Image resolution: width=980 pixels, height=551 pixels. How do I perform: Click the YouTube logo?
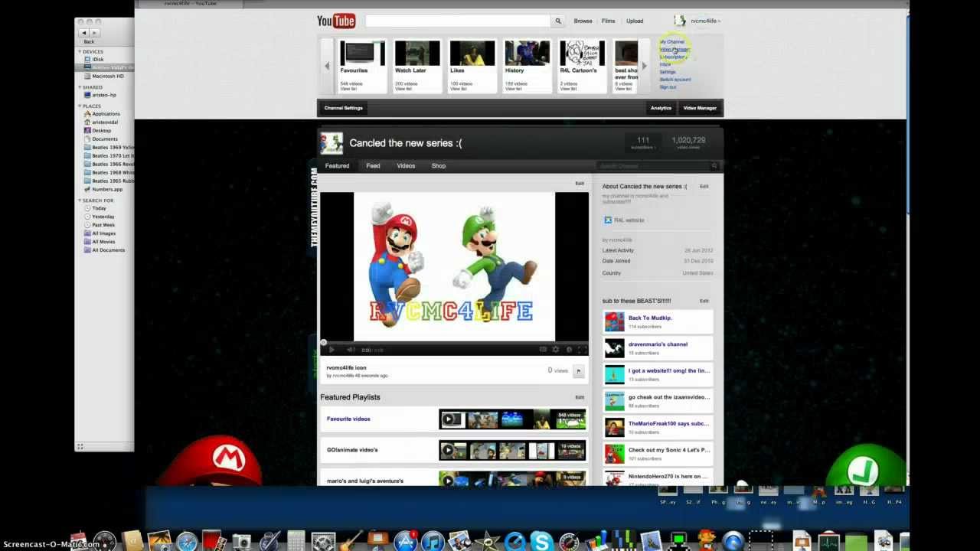pos(336,21)
